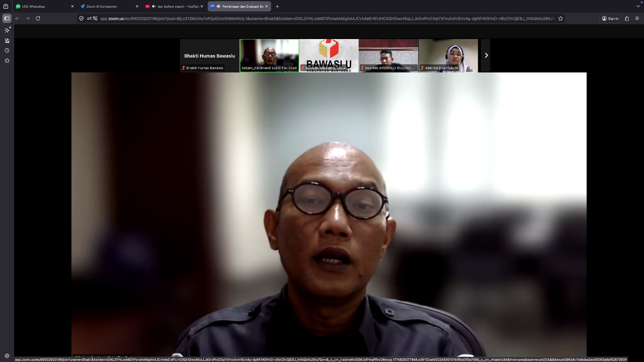Image resolution: width=644 pixels, height=362 pixels.
Task: Click the blocked camera icon in address bar
Action: click(95, 18)
